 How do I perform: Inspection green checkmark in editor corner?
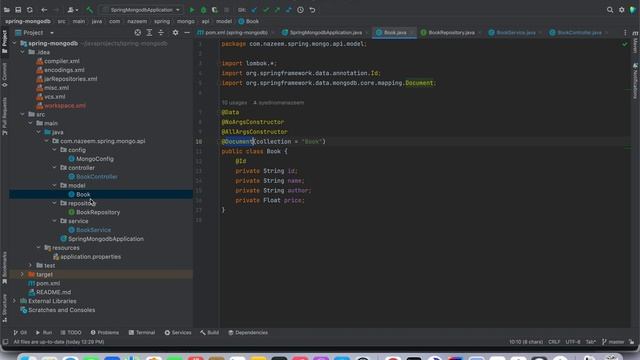(624, 44)
